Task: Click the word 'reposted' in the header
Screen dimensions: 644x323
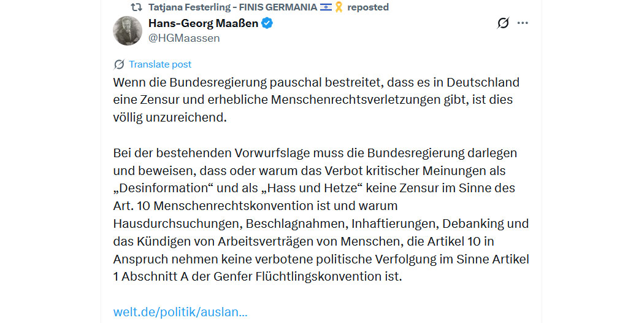Action: [x=368, y=7]
